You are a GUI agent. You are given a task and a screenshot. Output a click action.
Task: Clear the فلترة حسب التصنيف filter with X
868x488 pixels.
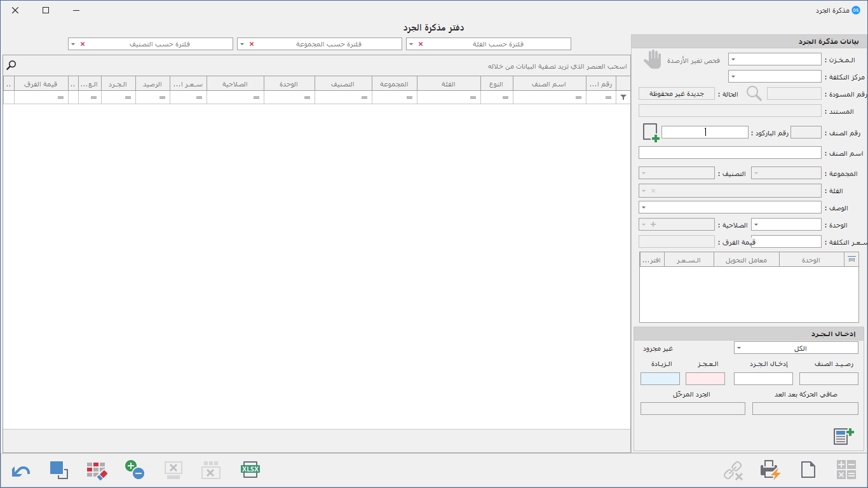[83, 44]
